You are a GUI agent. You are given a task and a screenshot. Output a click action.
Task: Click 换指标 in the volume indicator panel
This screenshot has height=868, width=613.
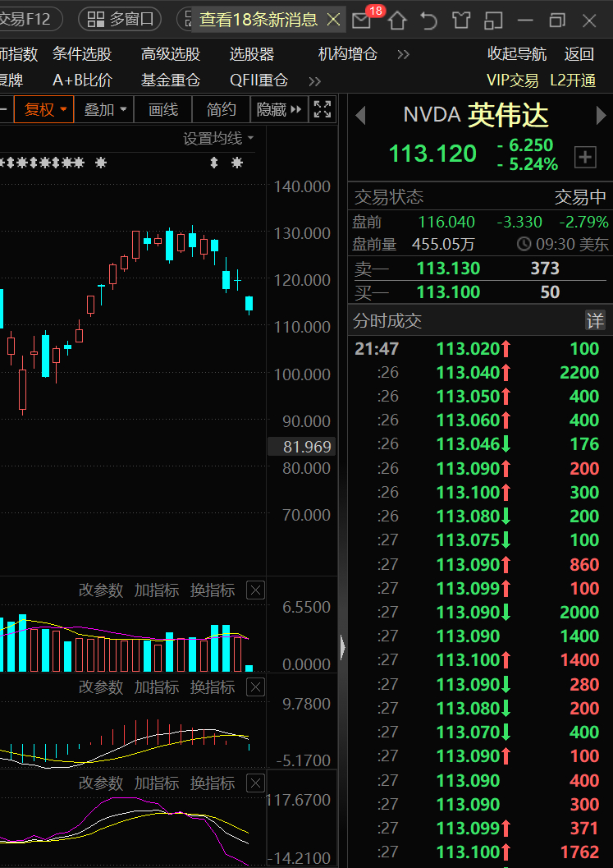pyautogui.click(x=213, y=590)
